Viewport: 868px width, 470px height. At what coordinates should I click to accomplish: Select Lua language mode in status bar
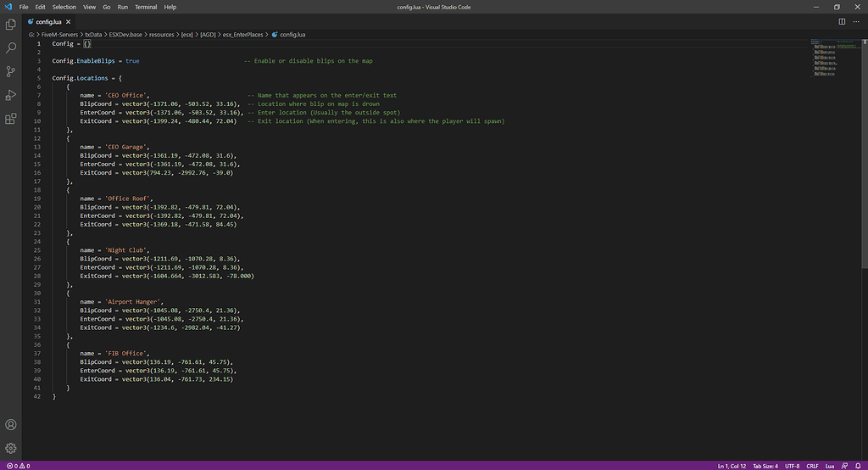(831, 465)
